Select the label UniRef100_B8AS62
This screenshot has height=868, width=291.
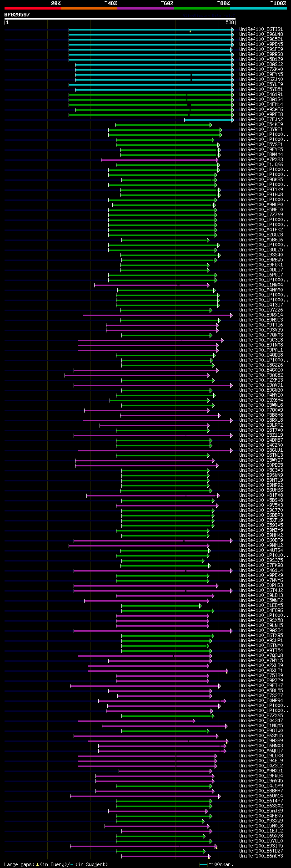click(261, 65)
